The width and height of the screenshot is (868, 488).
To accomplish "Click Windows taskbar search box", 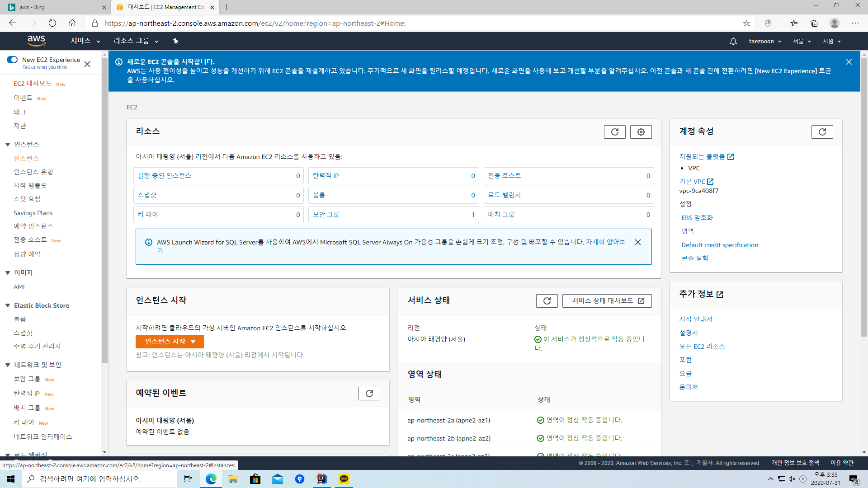I will pos(99,479).
